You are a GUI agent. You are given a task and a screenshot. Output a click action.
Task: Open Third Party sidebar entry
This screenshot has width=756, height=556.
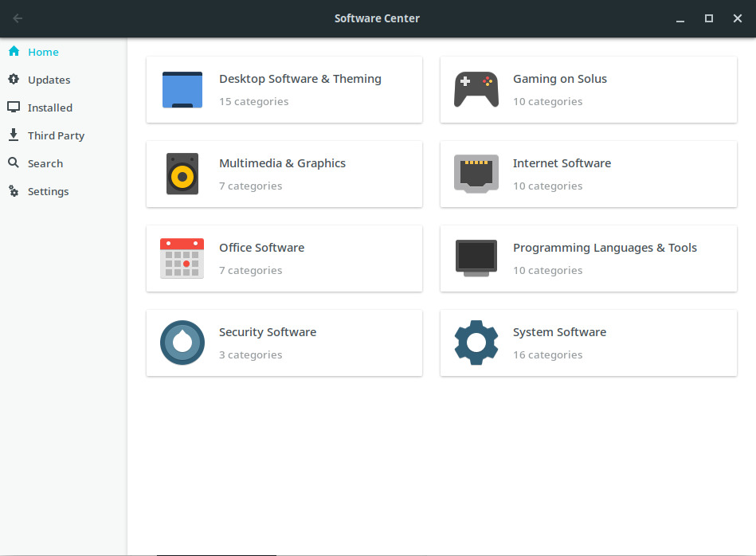click(56, 135)
